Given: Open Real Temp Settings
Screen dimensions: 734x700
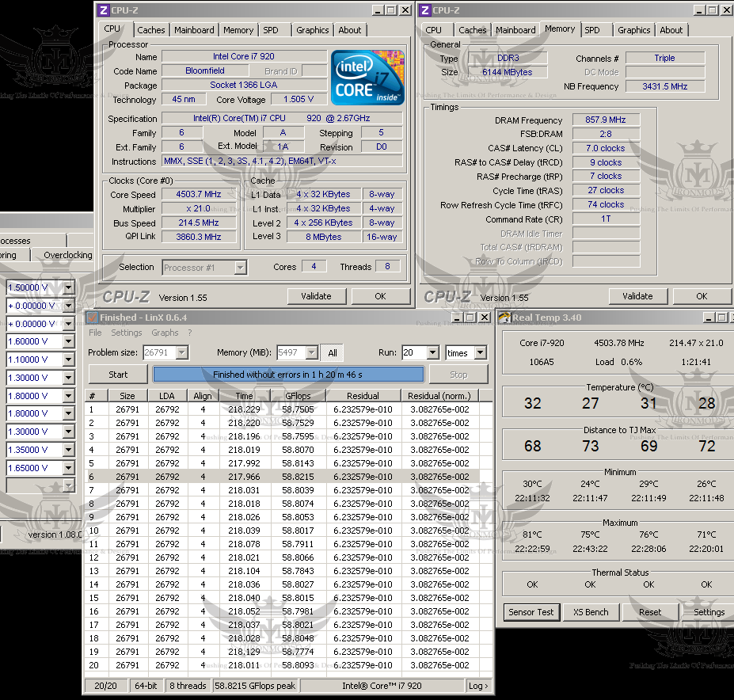Looking at the screenshot, I should (x=709, y=612).
